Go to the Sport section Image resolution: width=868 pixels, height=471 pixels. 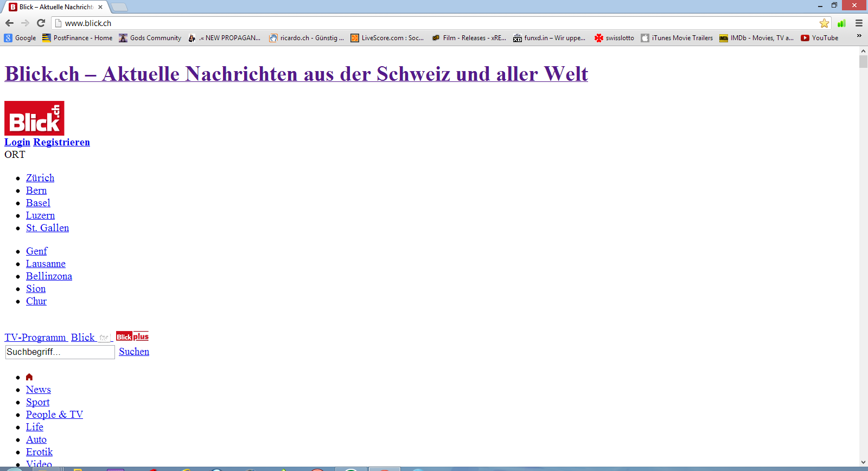(37, 402)
